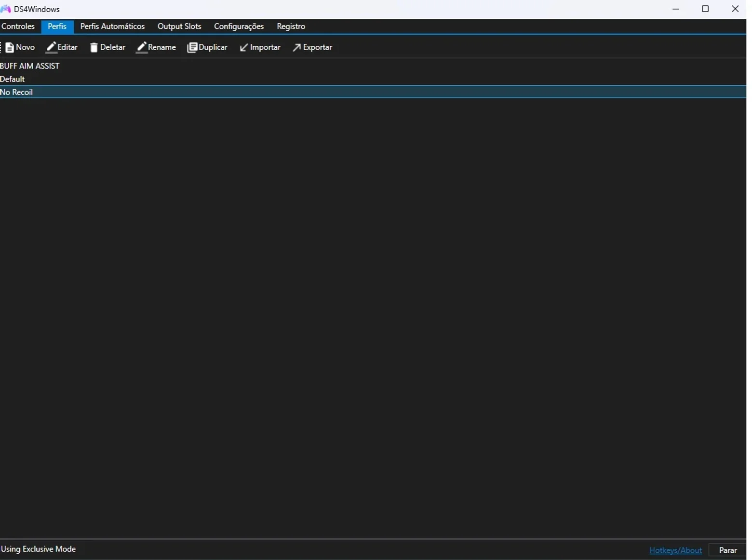Click the DS4Windows app icon in title bar
This screenshot has height=560, width=752.
tap(6, 9)
